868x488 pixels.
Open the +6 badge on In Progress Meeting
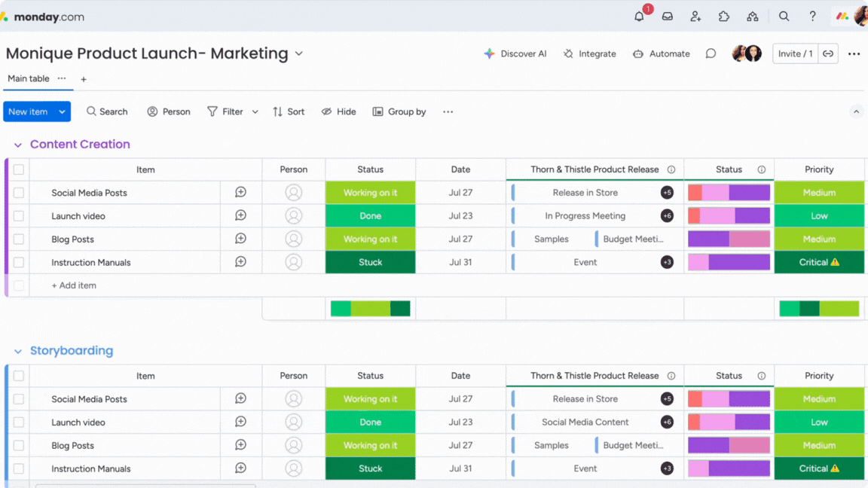pos(667,216)
